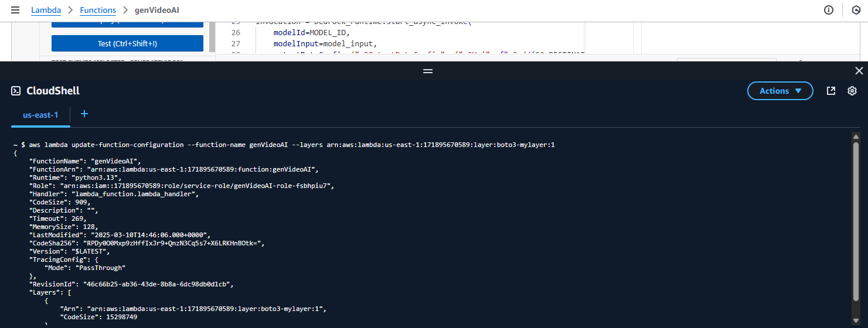Open the hexagon panel icon at top right
Image resolution: width=868 pixels, height=328 pixels.
[856, 10]
